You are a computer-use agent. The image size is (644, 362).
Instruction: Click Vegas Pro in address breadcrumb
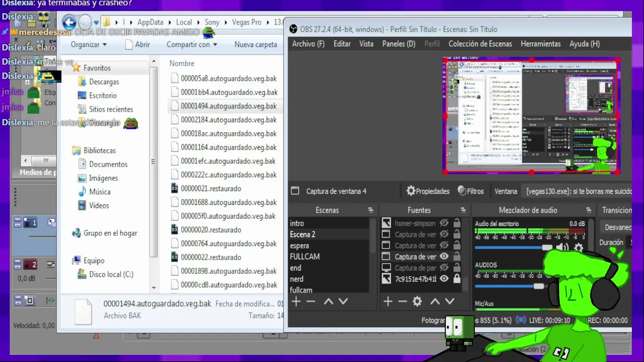coord(247,22)
